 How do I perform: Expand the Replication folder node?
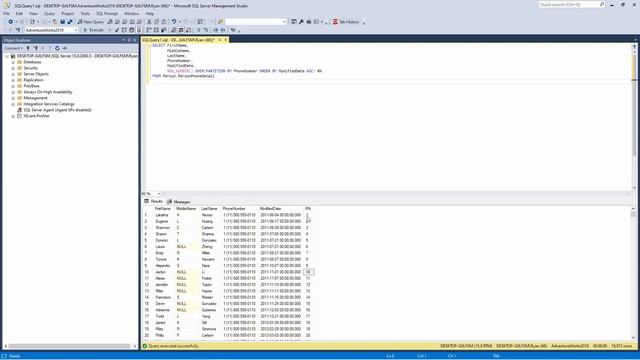[13, 80]
